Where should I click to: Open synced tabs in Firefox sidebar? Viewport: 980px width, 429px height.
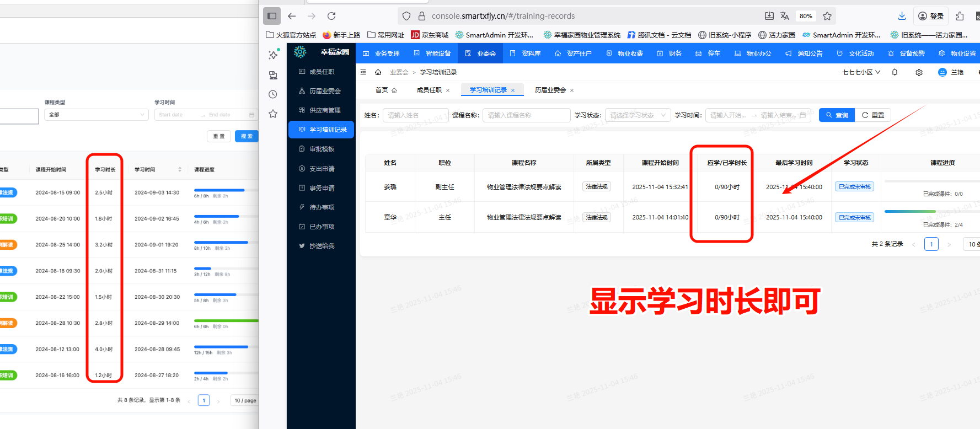(273, 75)
